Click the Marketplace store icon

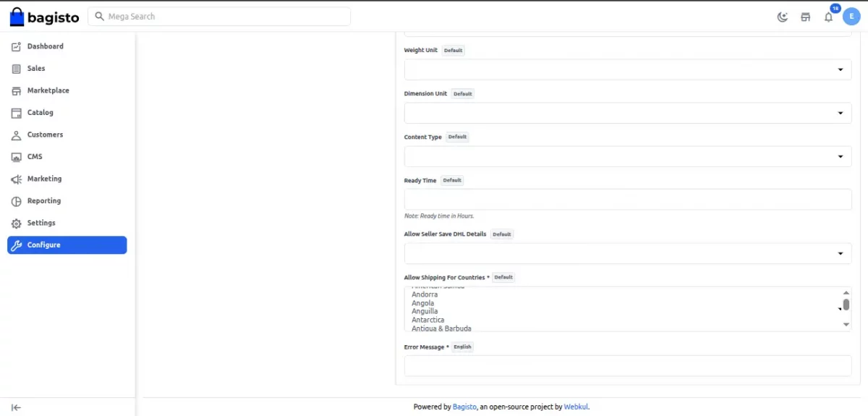[17, 90]
